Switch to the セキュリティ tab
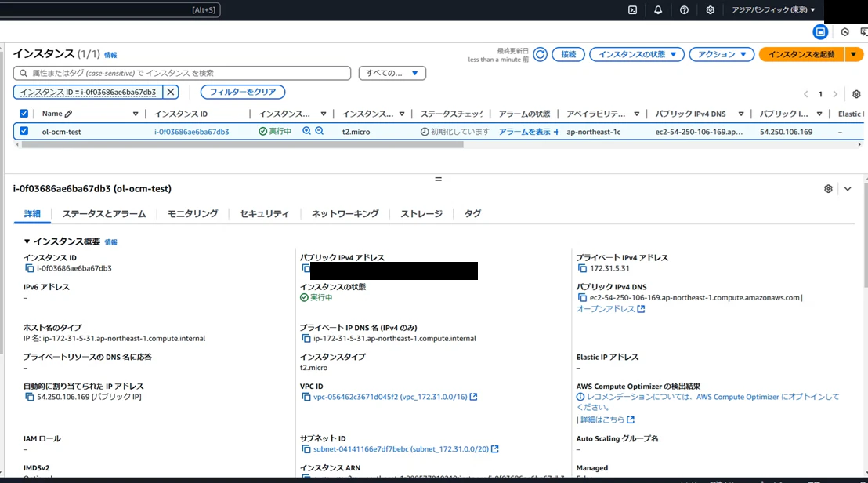Image resolution: width=868 pixels, height=483 pixels. point(265,214)
